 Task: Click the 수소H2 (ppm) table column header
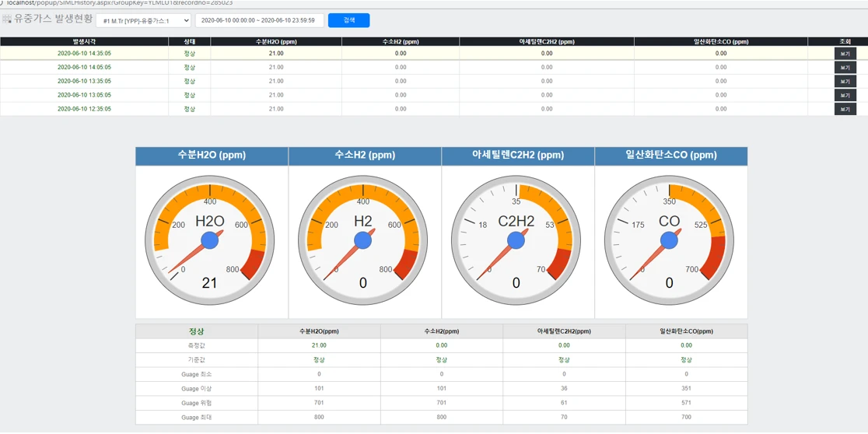(401, 41)
